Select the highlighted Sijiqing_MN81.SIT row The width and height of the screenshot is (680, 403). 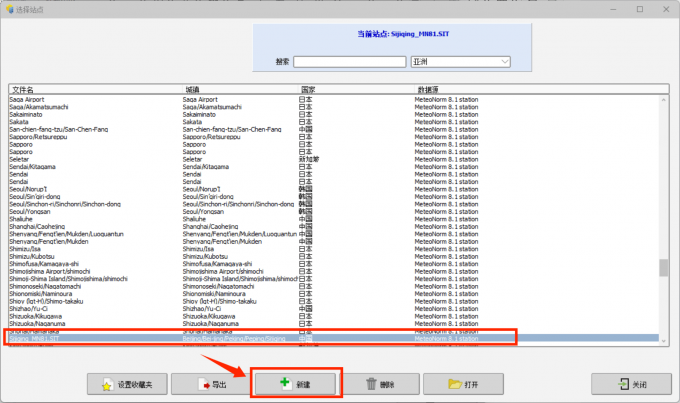[x=334, y=338]
